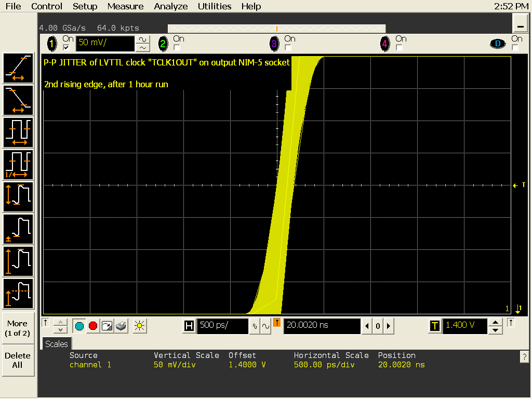The image size is (532, 399).
Task: Increase the trigger level with up arrow
Action: (496, 323)
